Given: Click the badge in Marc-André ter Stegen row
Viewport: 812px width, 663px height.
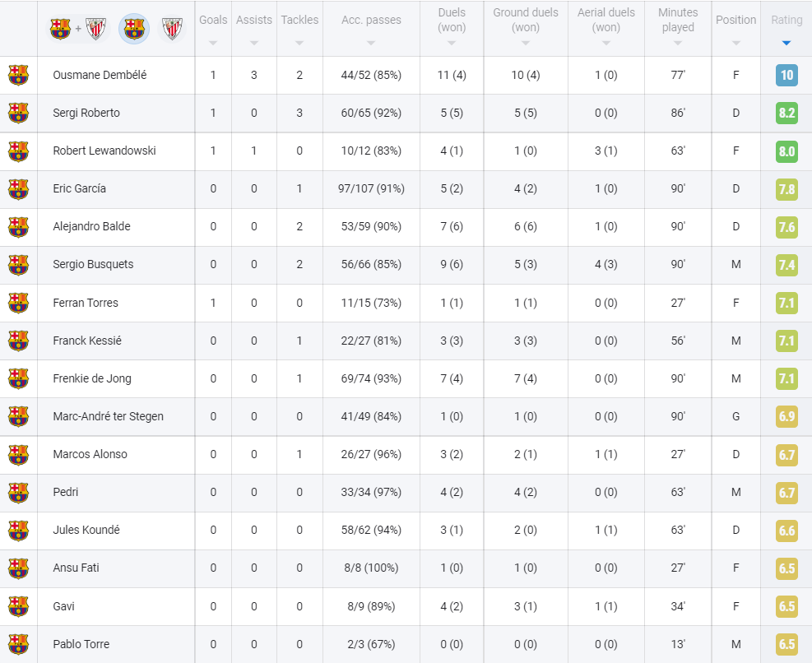Looking at the screenshot, I should tap(18, 416).
